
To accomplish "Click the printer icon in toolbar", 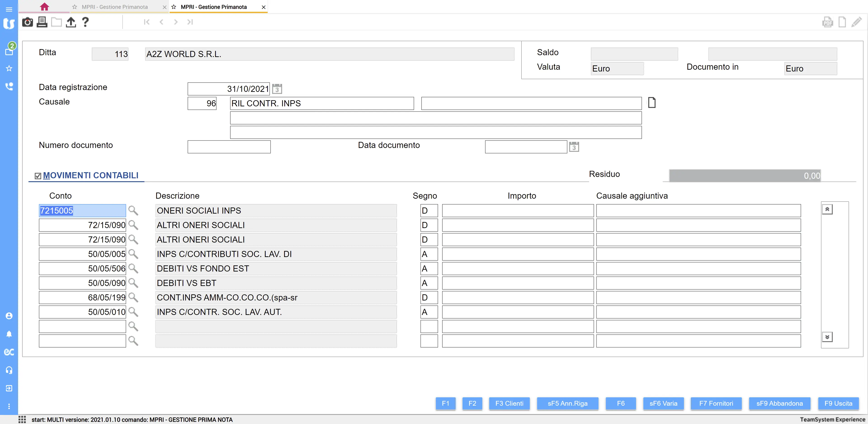I will tap(42, 22).
